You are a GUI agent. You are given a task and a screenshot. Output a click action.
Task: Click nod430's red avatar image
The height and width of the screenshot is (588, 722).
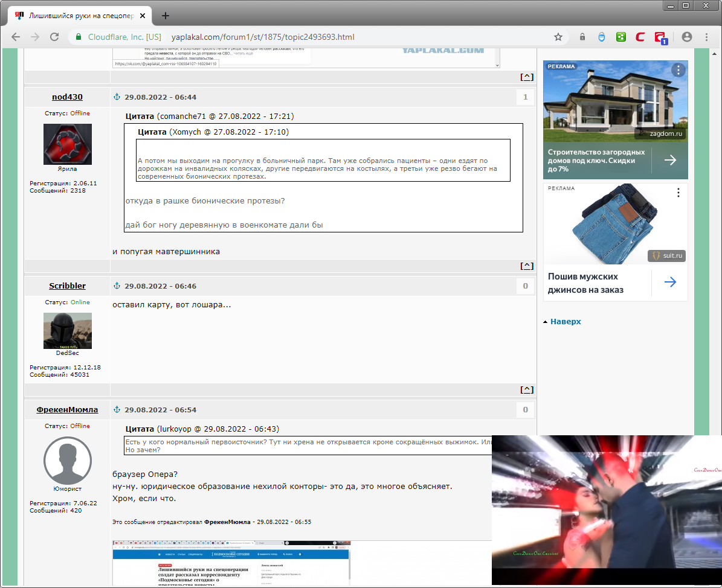pyautogui.click(x=68, y=144)
